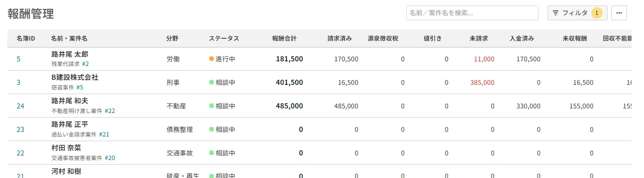The height and width of the screenshot is (178, 644).
Task: Click the 交通事故 field cell
Action: [x=179, y=153]
